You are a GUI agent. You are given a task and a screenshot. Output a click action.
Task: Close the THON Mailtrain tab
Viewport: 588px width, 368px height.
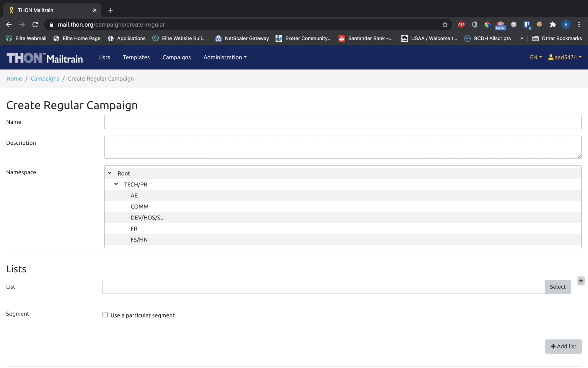point(94,10)
